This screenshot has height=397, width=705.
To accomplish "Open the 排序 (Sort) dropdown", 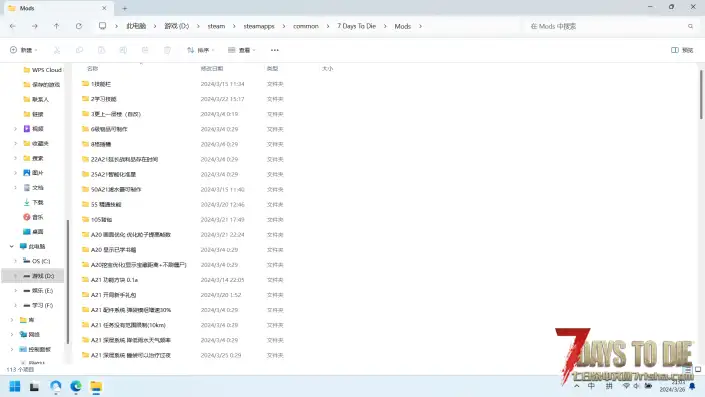I will pos(201,50).
